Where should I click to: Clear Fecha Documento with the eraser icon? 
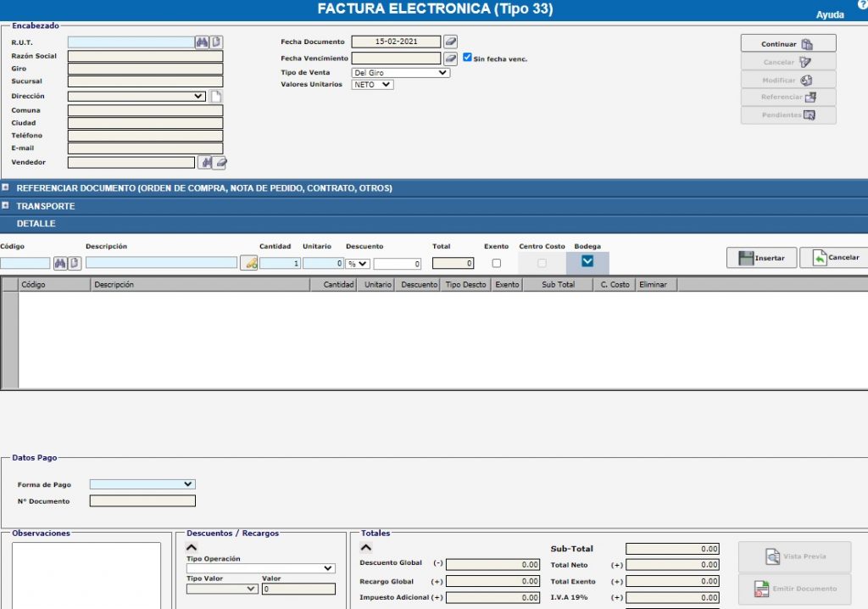pyautogui.click(x=450, y=42)
